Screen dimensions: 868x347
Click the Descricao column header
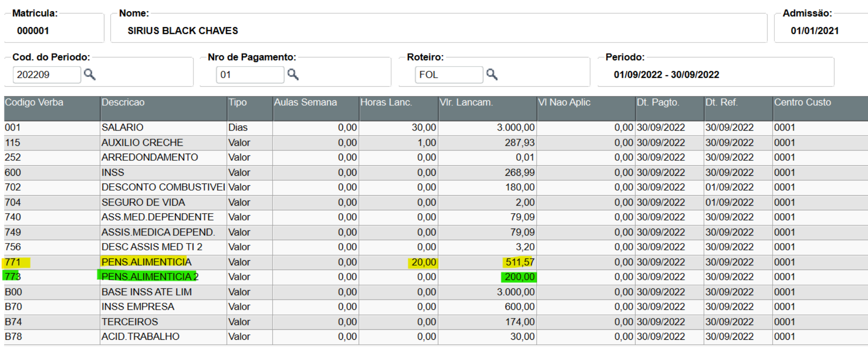pyautogui.click(x=164, y=108)
